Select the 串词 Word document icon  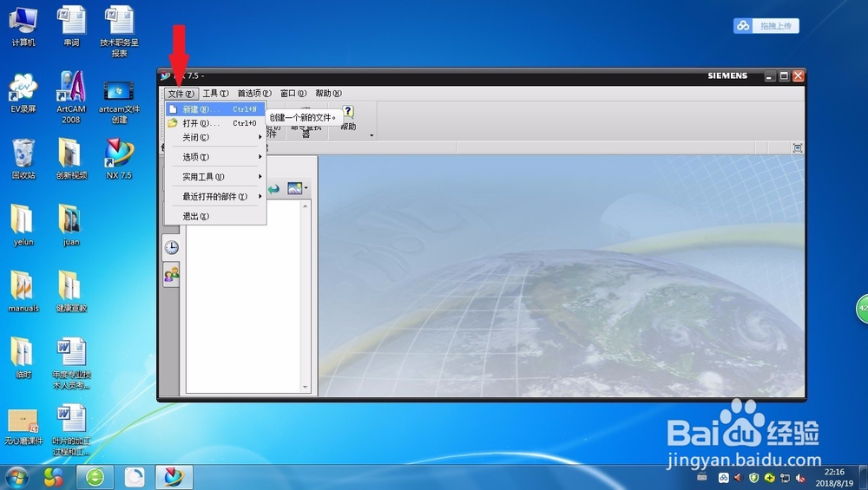(x=71, y=27)
